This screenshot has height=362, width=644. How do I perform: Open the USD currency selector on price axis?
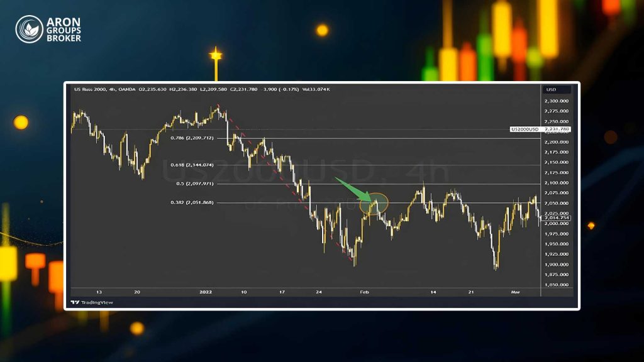pyautogui.click(x=557, y=89)
